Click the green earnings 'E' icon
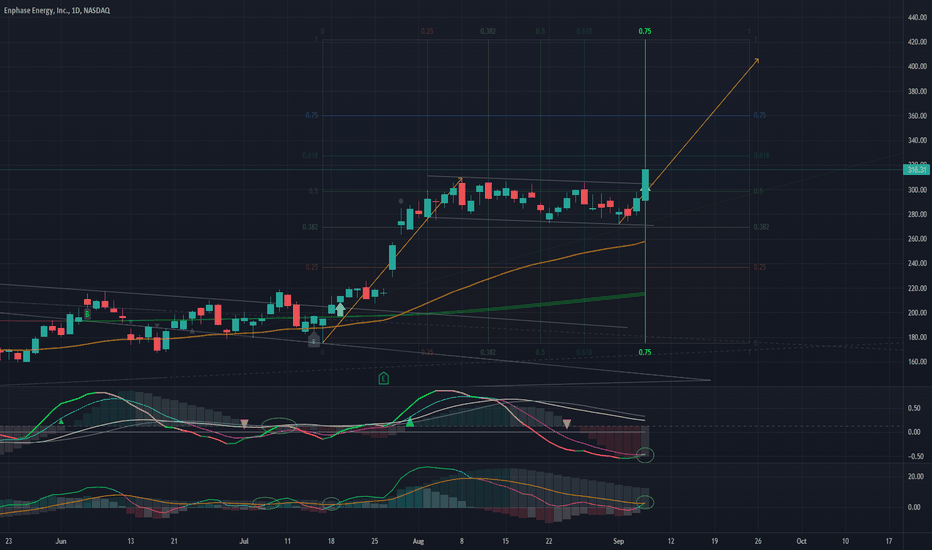 coord(383,378)
